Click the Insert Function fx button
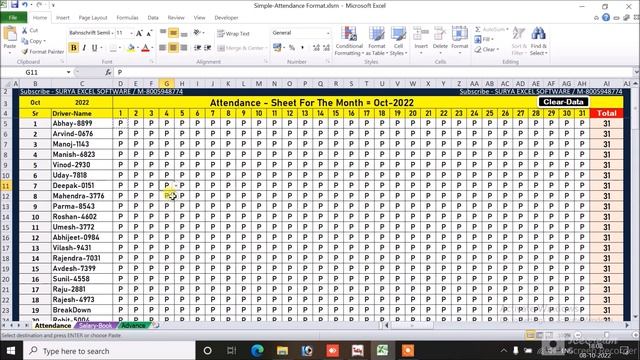 tap(108, 72)
